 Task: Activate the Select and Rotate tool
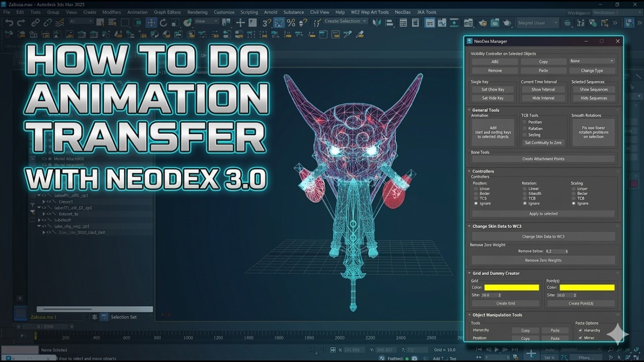tap(164, 23)
